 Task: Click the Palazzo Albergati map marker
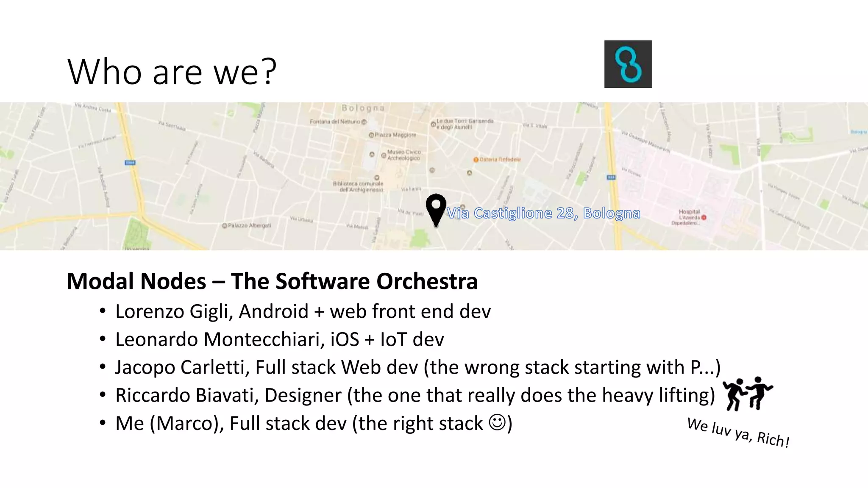pos(225,225)
